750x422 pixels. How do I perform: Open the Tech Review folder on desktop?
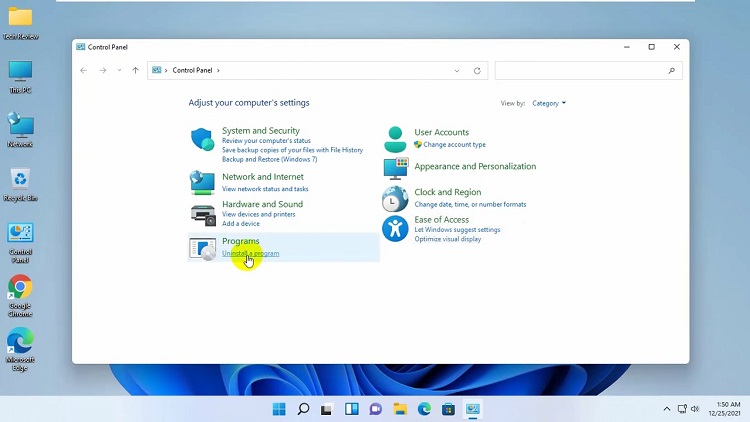(21, 23)
